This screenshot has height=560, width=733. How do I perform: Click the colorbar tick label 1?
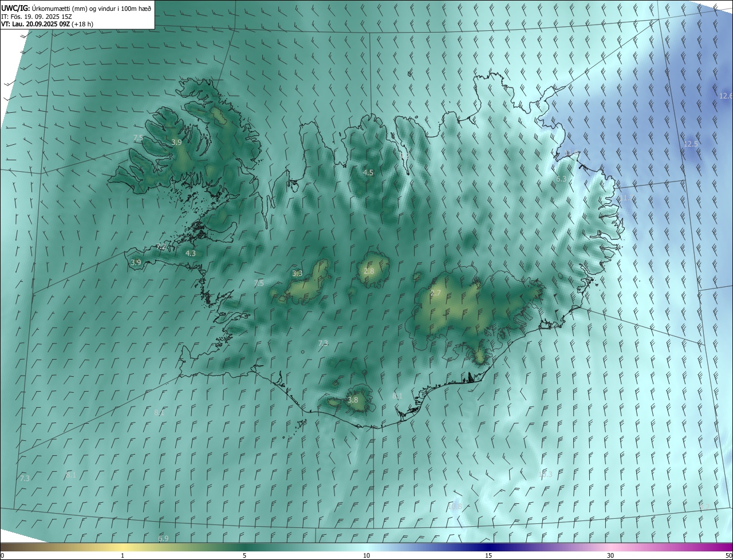(123, 555)
